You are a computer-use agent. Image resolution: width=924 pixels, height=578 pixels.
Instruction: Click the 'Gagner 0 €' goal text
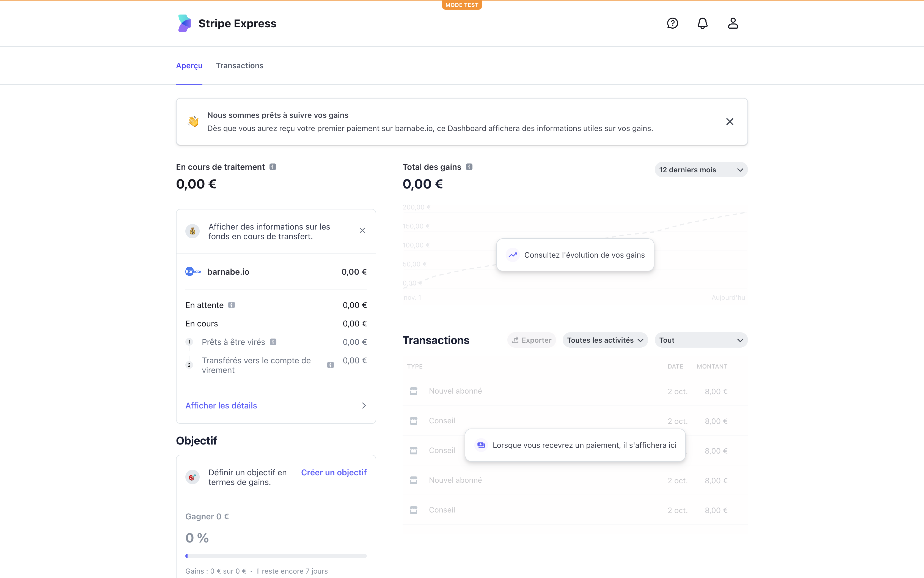[x=207, y=516]
